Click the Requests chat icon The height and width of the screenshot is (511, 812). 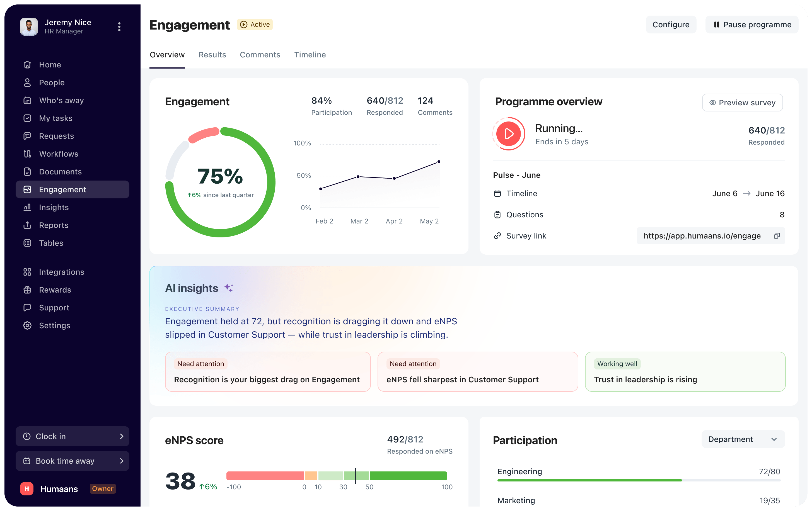tap(27, 136)
